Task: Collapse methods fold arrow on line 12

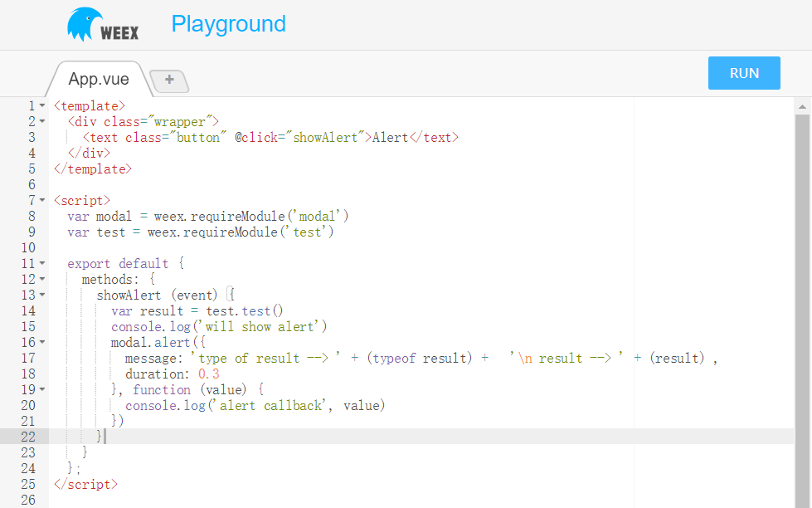Action: point(42,279)
